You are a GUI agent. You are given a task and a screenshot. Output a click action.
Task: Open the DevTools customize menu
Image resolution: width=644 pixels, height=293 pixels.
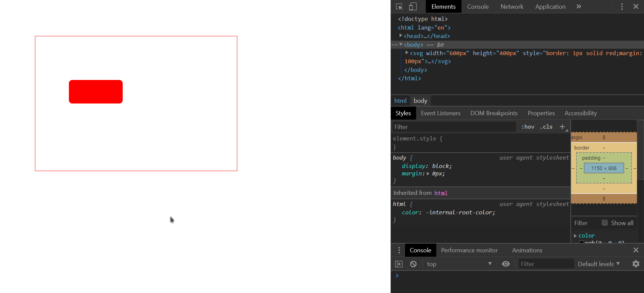pos(622,7)
